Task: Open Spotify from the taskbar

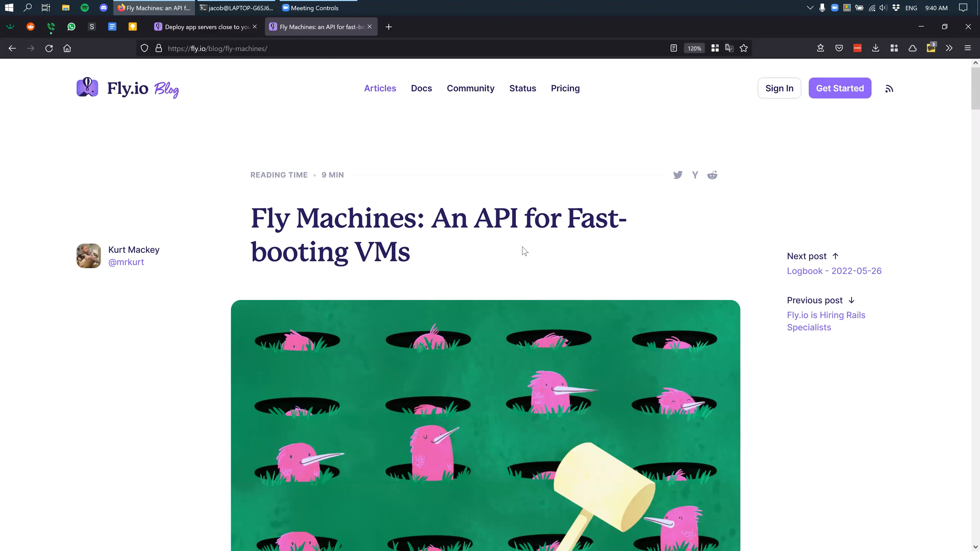Action: click(84, 8)
